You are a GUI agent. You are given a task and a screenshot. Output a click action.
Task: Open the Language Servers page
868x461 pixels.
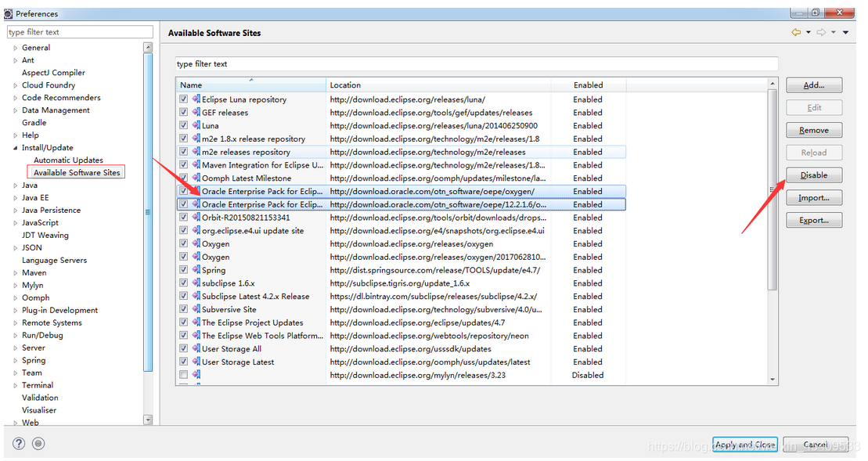pyautogui.click(x=54, y=260)
